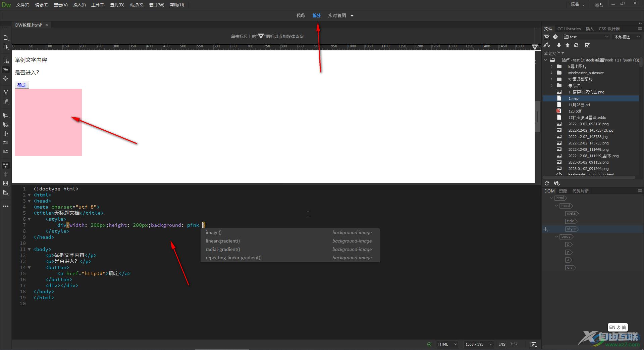Open the DOM panel options menu

pos(640,191)
